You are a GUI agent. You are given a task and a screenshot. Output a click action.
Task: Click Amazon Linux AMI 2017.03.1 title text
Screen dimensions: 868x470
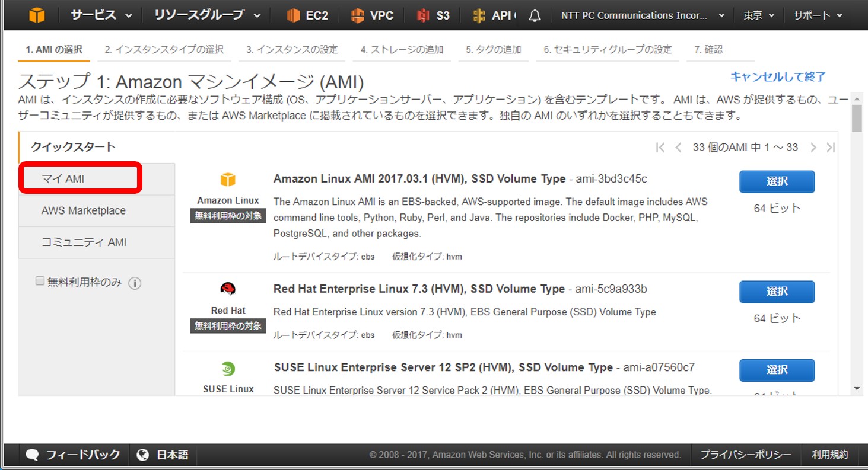tap(421, 179)
